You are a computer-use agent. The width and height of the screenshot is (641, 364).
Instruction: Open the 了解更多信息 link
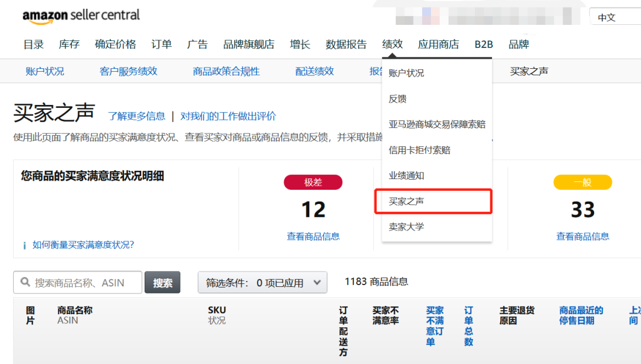pos(137,116)
